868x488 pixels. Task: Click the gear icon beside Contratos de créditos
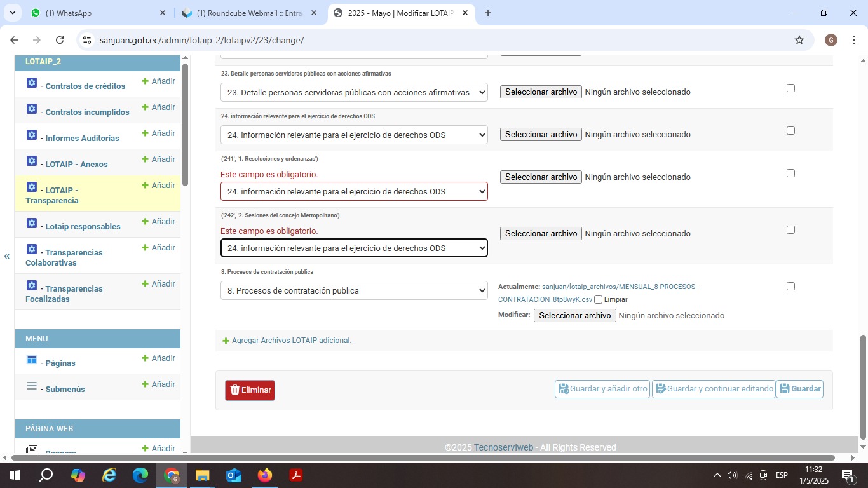point(32,83)
